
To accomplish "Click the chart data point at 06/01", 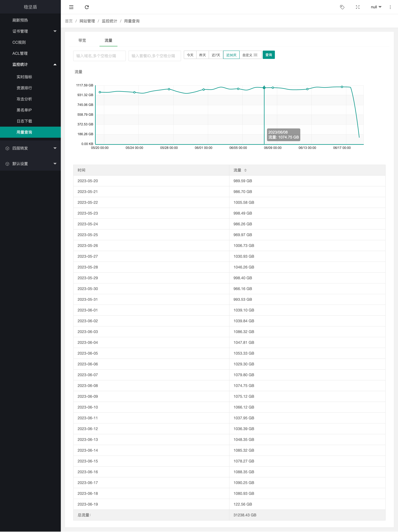I will coord(204,89).
